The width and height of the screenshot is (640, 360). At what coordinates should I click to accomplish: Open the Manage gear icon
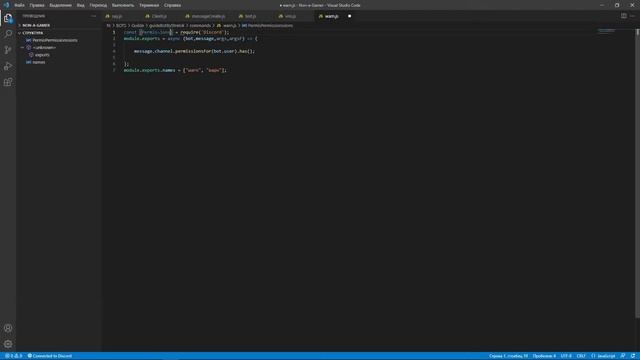coord(8,344)
